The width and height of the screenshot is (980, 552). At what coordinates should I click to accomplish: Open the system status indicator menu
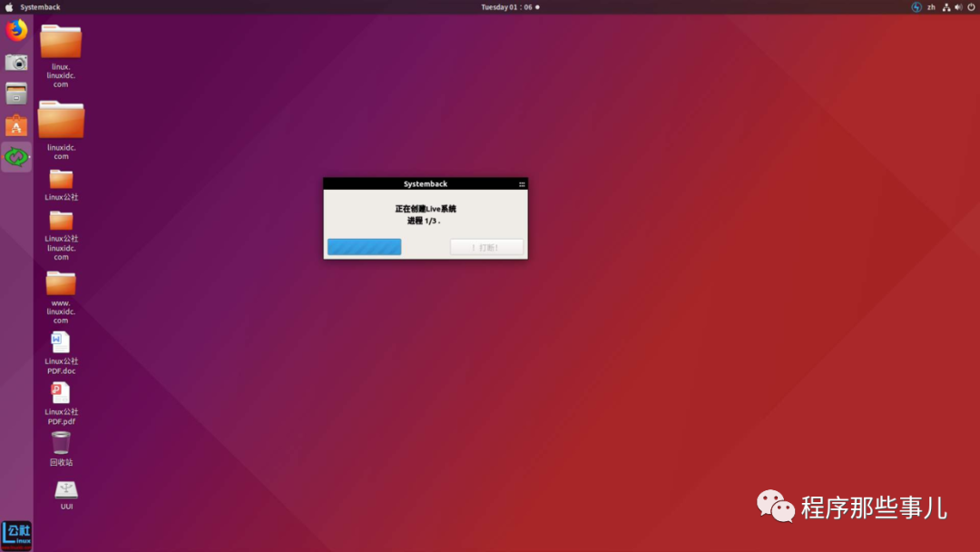pyautogui.click(x=915, y=6)
